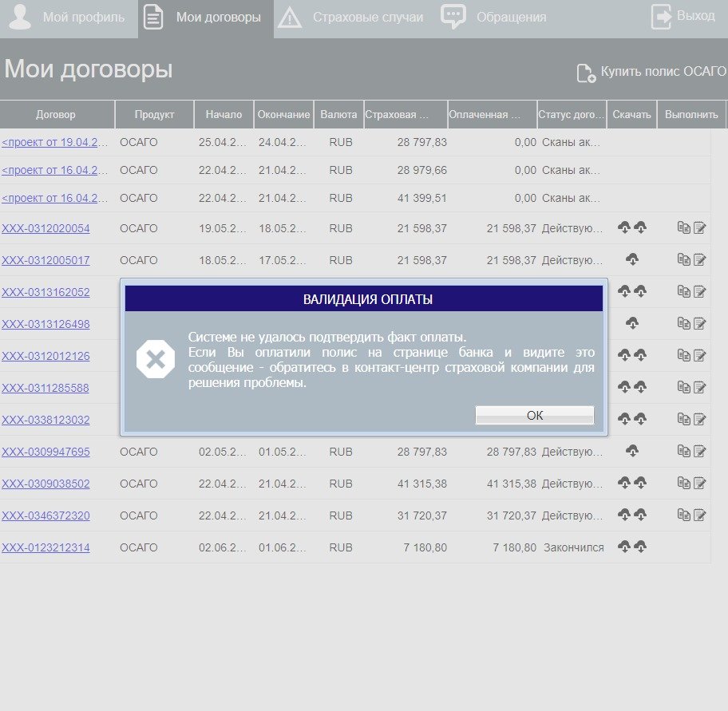Open contract link XXX-0338123032
This screenshot has height=711, width=728.
pos(45,420)
